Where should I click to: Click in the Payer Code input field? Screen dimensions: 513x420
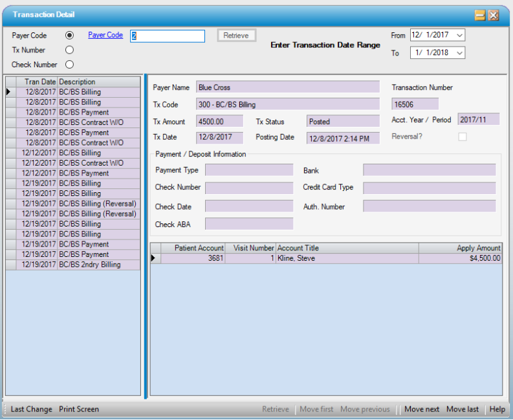pyautogui.click(x=168, y=36)
